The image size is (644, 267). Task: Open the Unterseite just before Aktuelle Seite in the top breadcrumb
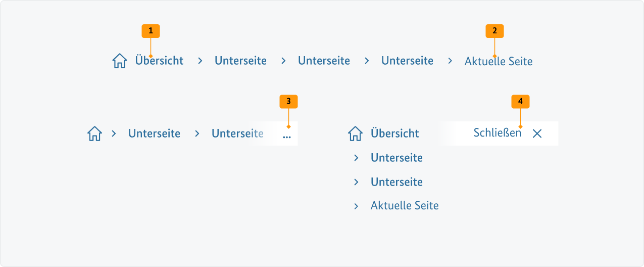point(407,61)
